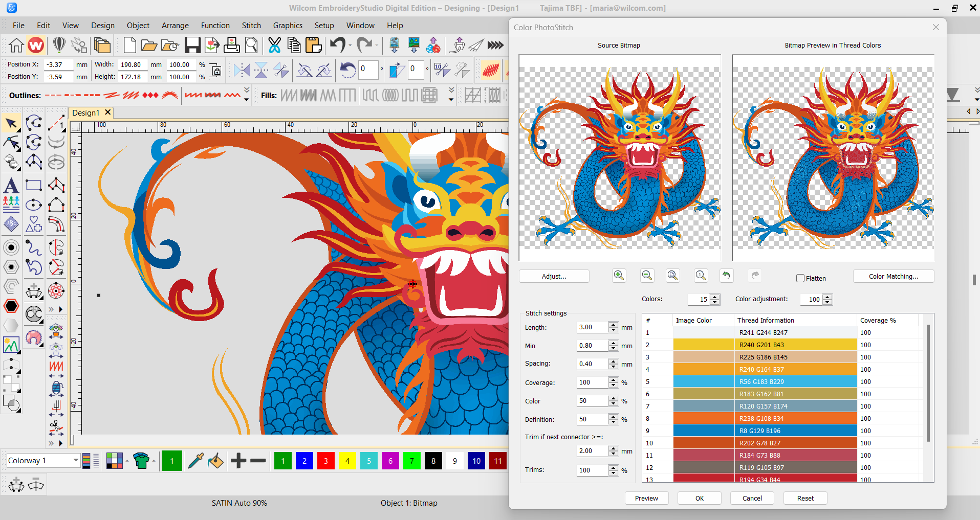Image resolution: width=980 pixels, height=520 pixels.
Task: Toggle the red zigzag fill icon on the toolbar
Action: 490,70
